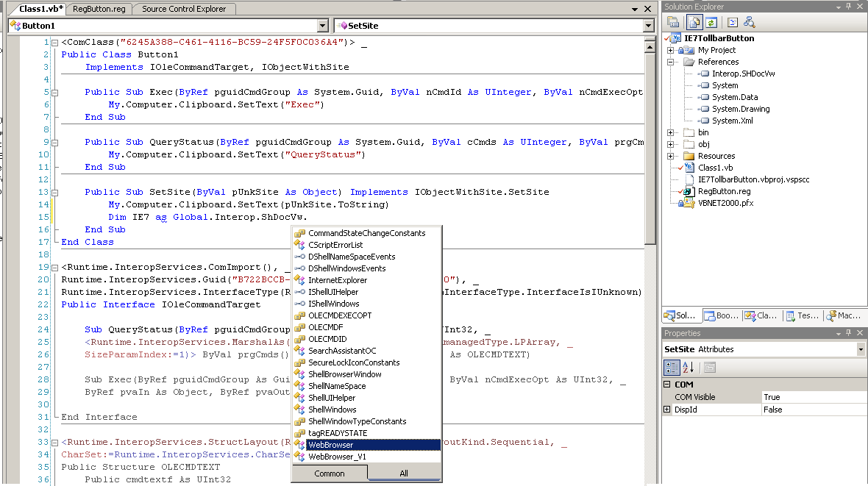
Task: Open the active documents list arrow
Action: [x=634, y=10]
